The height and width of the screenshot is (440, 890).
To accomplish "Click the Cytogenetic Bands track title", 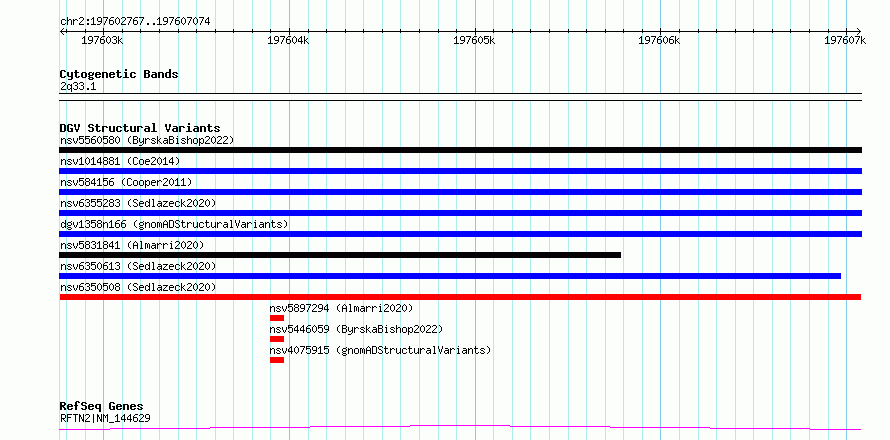I will pyautogui.click(x=119, y=74).
